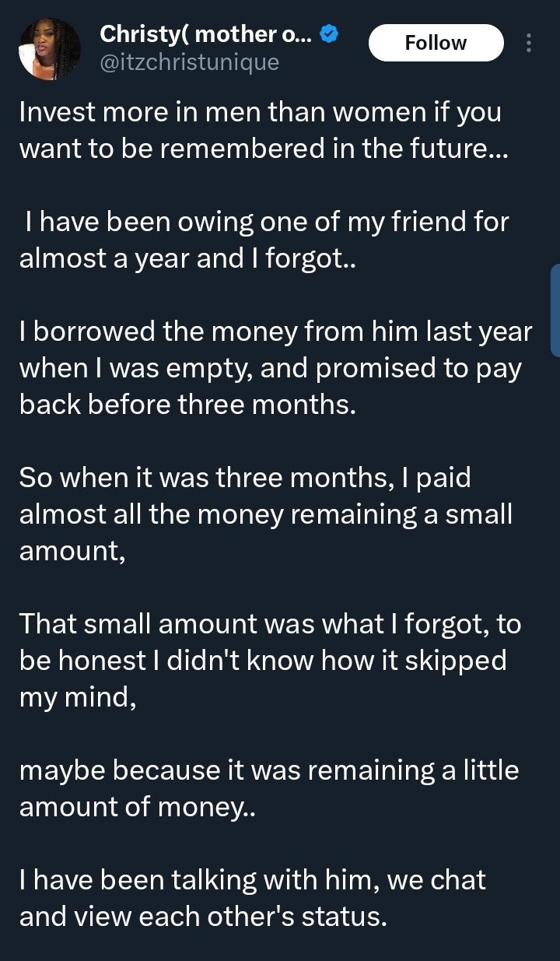Click the line "and view each other's status."
560x961 pixels.
coord(202,917)
